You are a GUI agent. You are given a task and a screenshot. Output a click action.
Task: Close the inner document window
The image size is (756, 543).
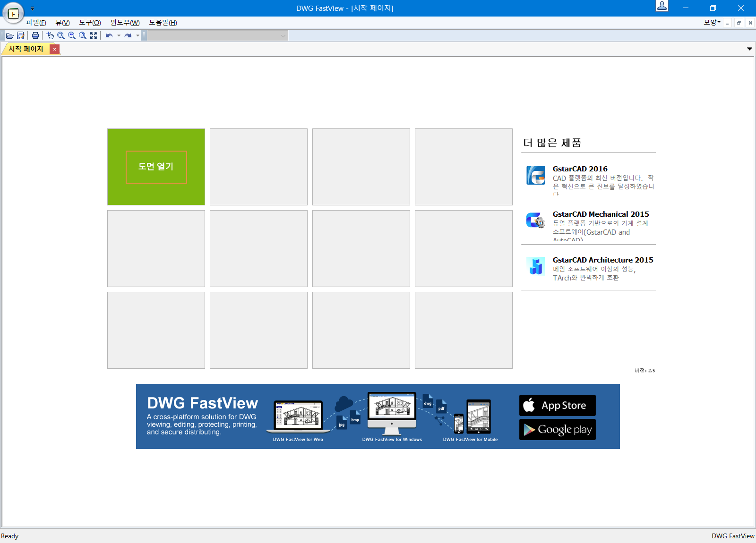[x=750, y=23]
